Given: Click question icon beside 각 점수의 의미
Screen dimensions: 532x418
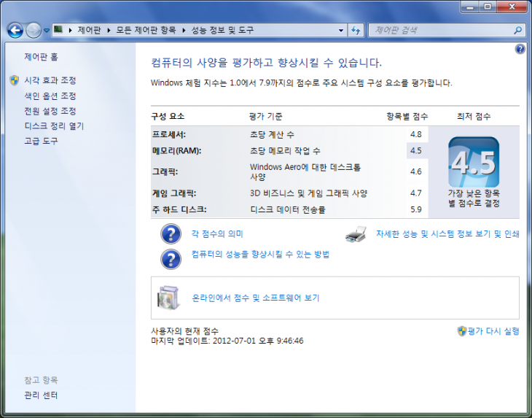Looking at the screenshot, I should pos(171,234).
